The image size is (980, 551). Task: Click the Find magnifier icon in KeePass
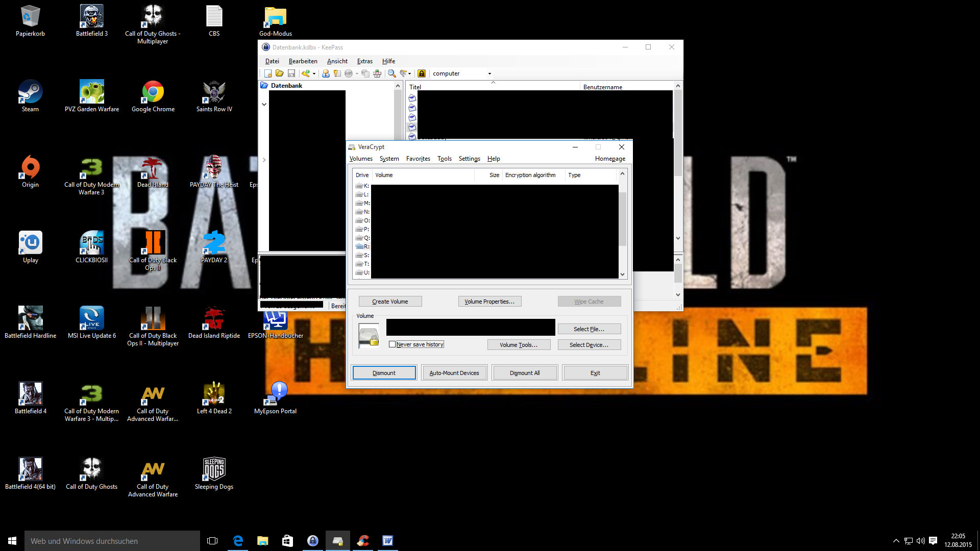click(391, 73)
